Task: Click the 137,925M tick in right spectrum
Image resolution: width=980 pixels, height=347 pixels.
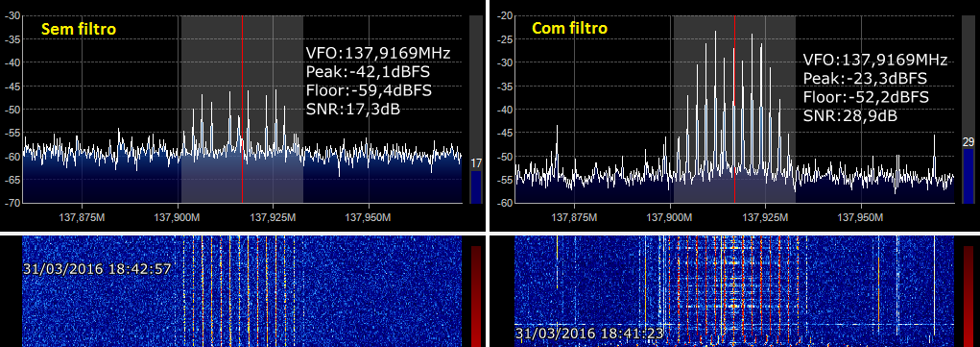Action: point(765,218)
